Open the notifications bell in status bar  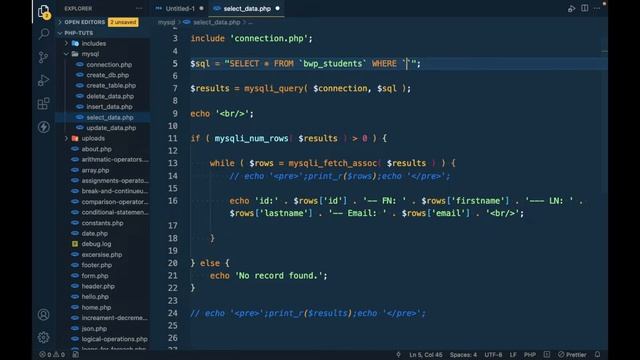(x=598, y=354)
